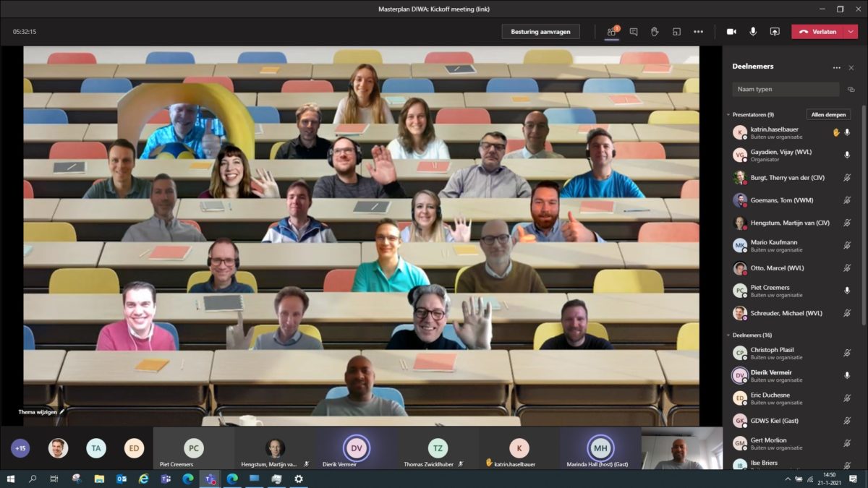Click muted mic icon for Burgt, Therry
Screen dimensions: 868x488
pyautogui.click(x=847, y=177)
